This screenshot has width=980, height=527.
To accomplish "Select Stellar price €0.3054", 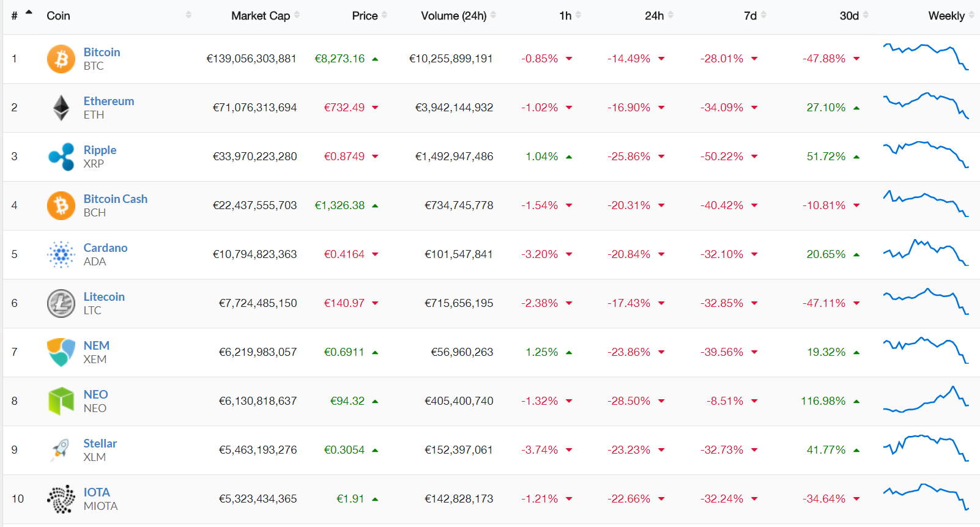I will [344, 450].
